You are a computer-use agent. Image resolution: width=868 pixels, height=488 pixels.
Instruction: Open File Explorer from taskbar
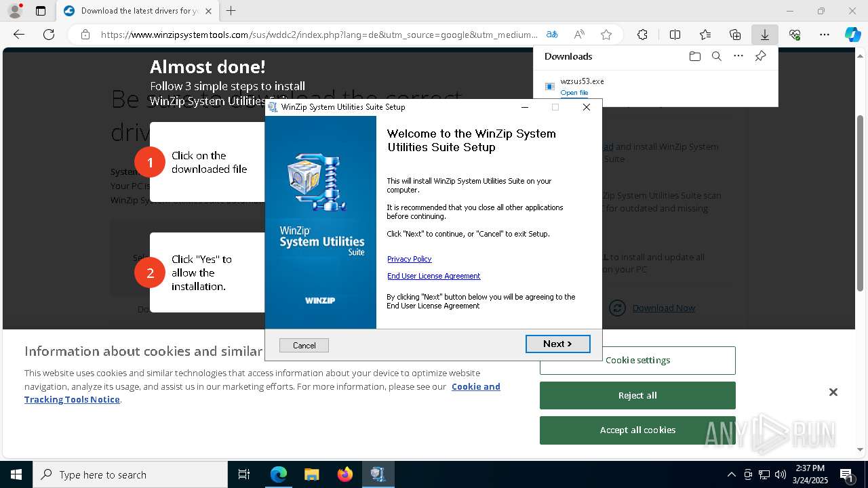(311, 474)
